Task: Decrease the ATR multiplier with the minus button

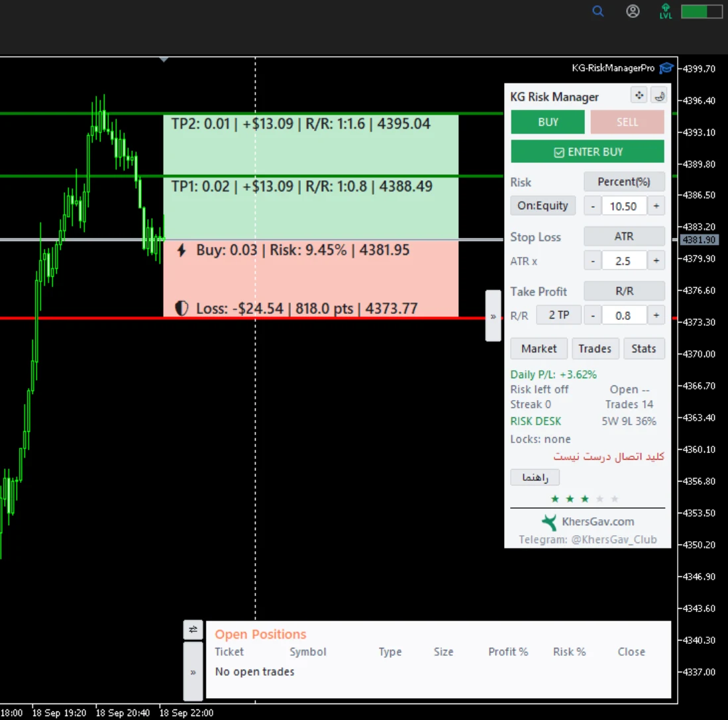Action: click(x=592, y=261)
